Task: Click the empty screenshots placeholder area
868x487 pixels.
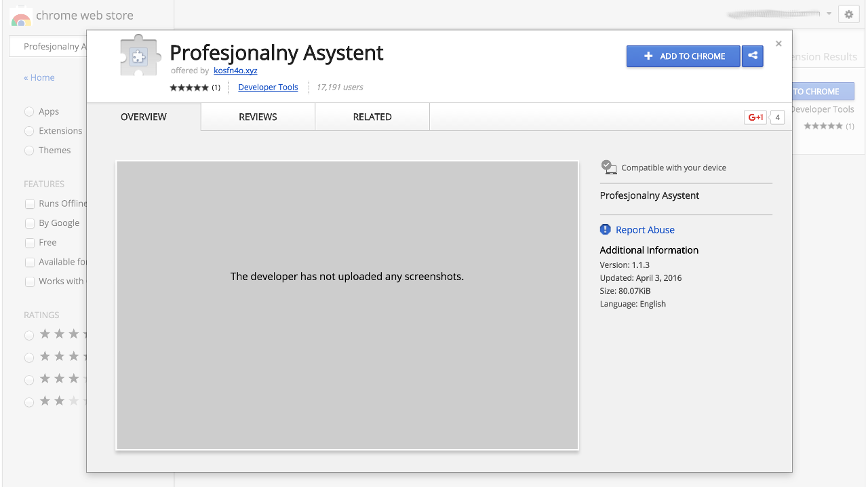Action: click(x=347, y=305)
